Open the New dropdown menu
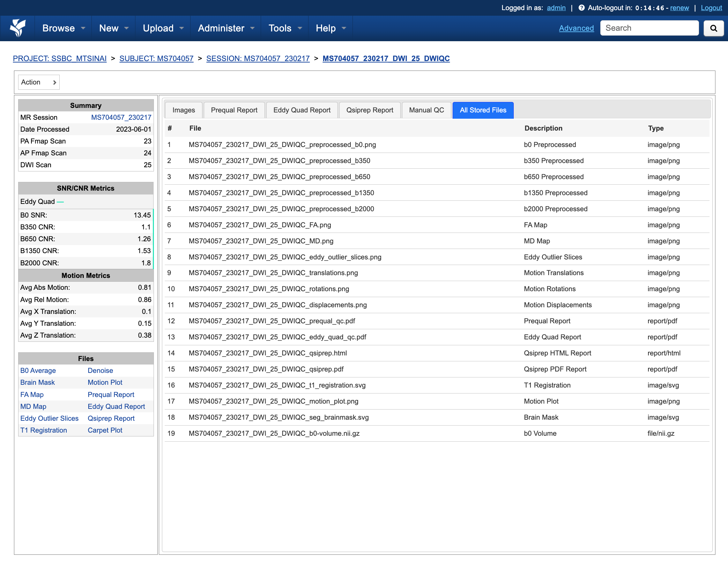 (113, 28)
